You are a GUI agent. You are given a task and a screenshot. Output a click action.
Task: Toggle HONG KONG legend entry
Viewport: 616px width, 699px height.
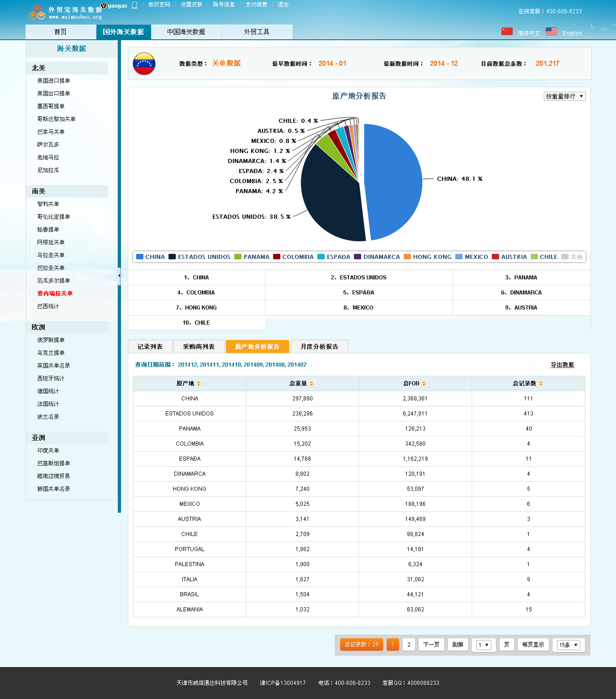427,257
